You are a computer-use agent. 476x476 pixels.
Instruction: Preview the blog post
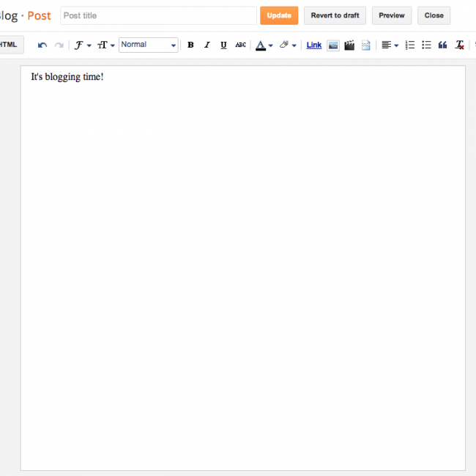pos(392,15)
